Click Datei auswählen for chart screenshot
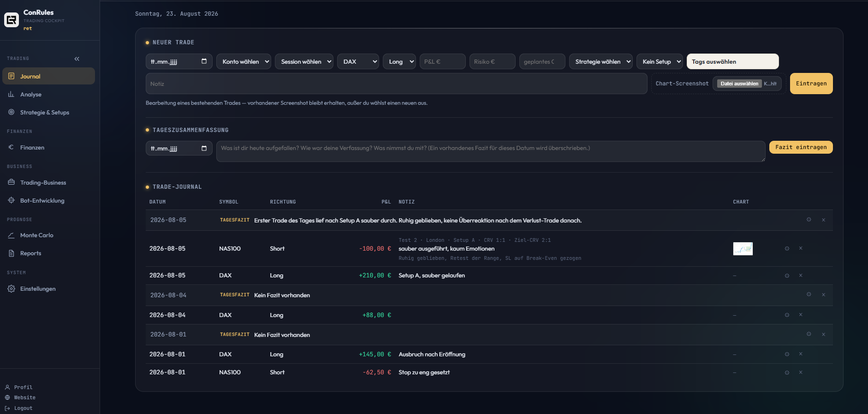This screenshot has width=868, height=414. click(x=739, y=84)
